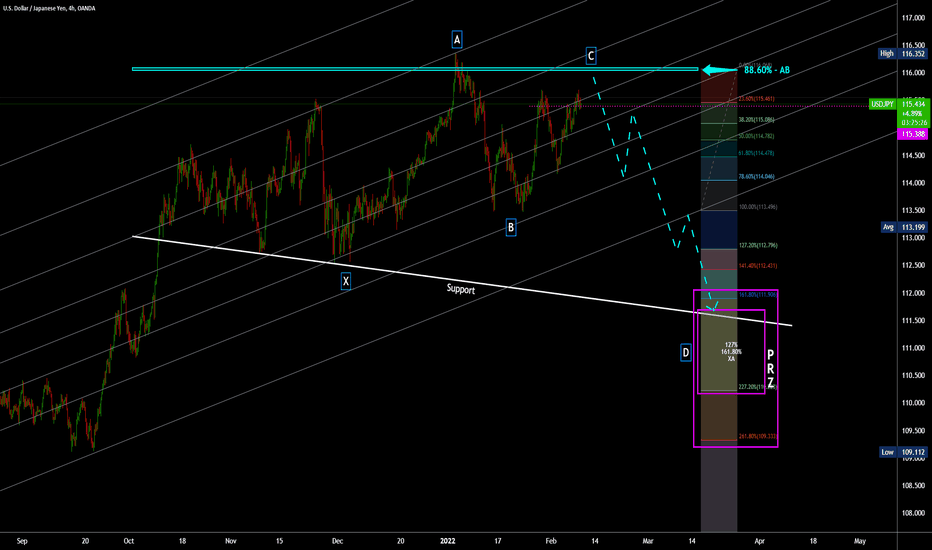Click the 88.60% - AB annotation text

[767, 70]
